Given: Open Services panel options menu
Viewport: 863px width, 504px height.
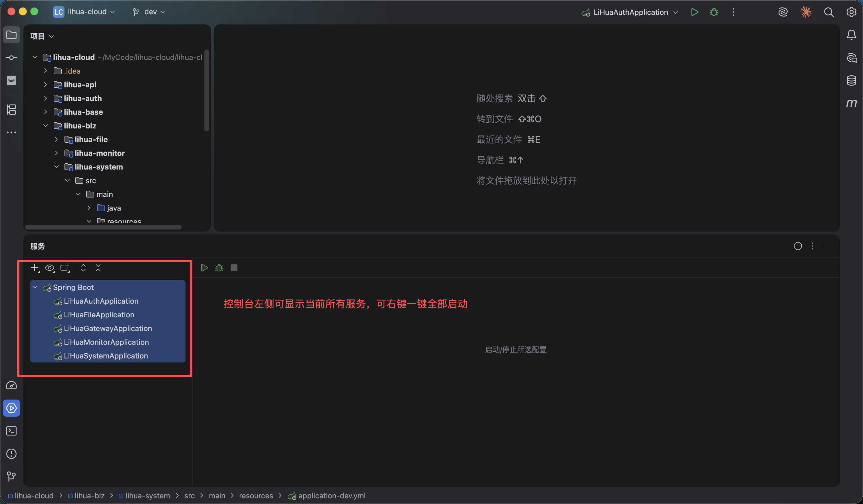Looking at the screenshot, I should [813, 246].
